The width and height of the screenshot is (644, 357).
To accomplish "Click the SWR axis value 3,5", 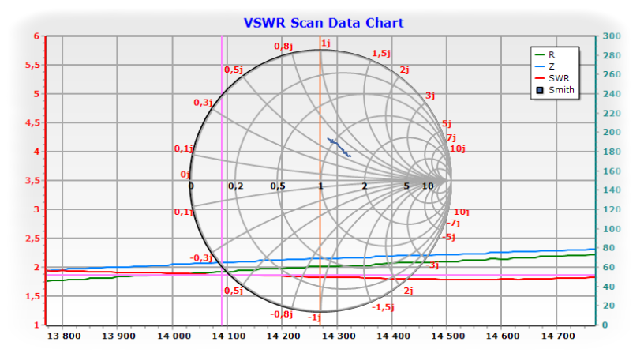I will [x=33, y=180].
